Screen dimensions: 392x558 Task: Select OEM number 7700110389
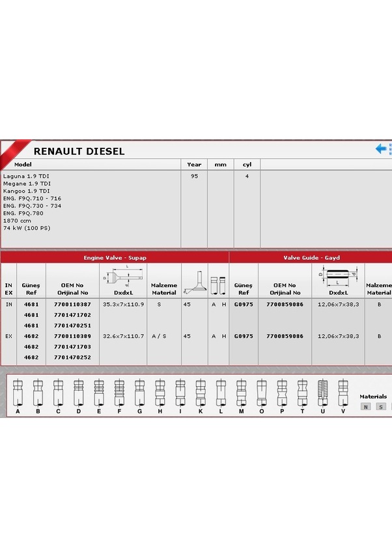pos(72,336)
